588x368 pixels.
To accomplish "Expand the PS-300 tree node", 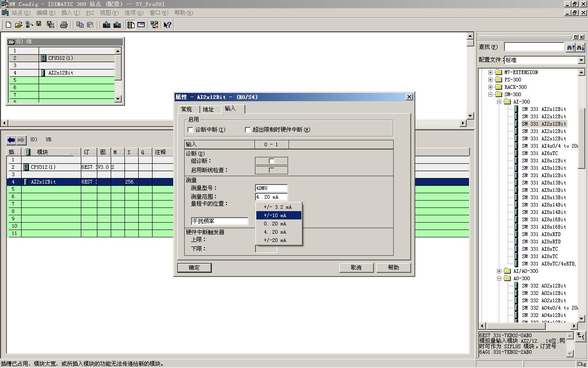I will point(490,80).
